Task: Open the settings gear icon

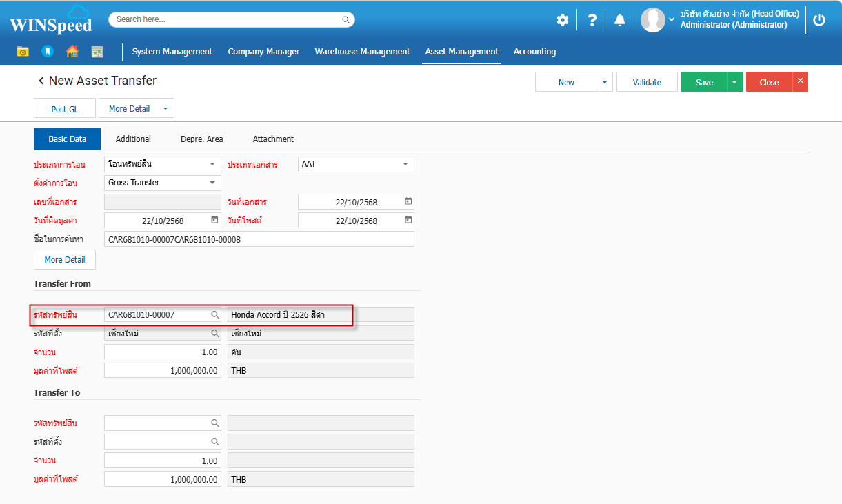Action: click(x=563, y=20)
